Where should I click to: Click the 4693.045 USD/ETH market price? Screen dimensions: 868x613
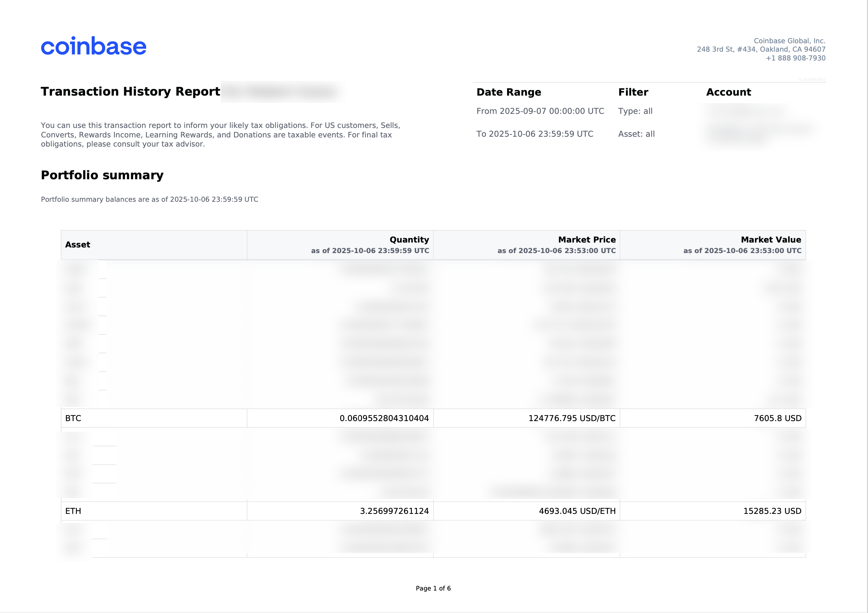(x=577, y=511)
